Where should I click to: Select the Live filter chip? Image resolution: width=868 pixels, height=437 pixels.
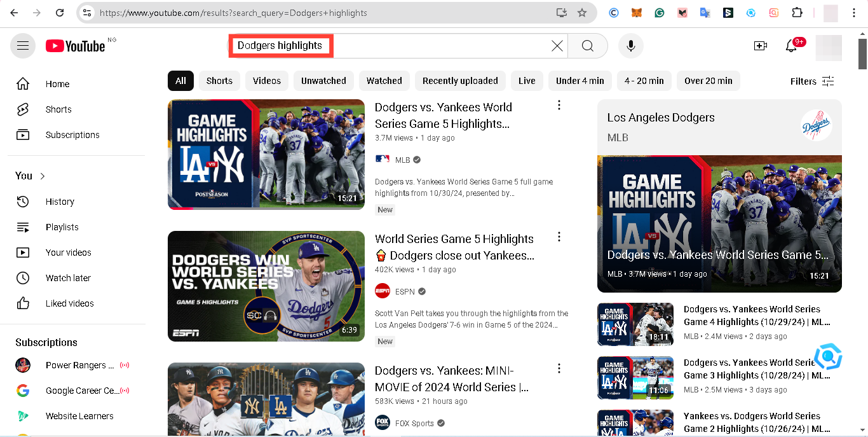pyautogui.click(x=527, y=81)
